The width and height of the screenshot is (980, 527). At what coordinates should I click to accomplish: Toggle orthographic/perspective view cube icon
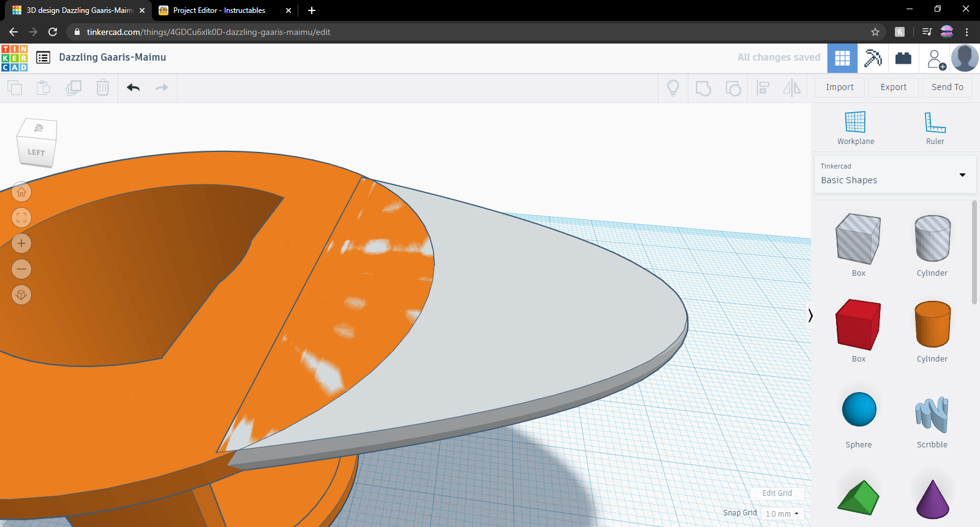[21, 295]
